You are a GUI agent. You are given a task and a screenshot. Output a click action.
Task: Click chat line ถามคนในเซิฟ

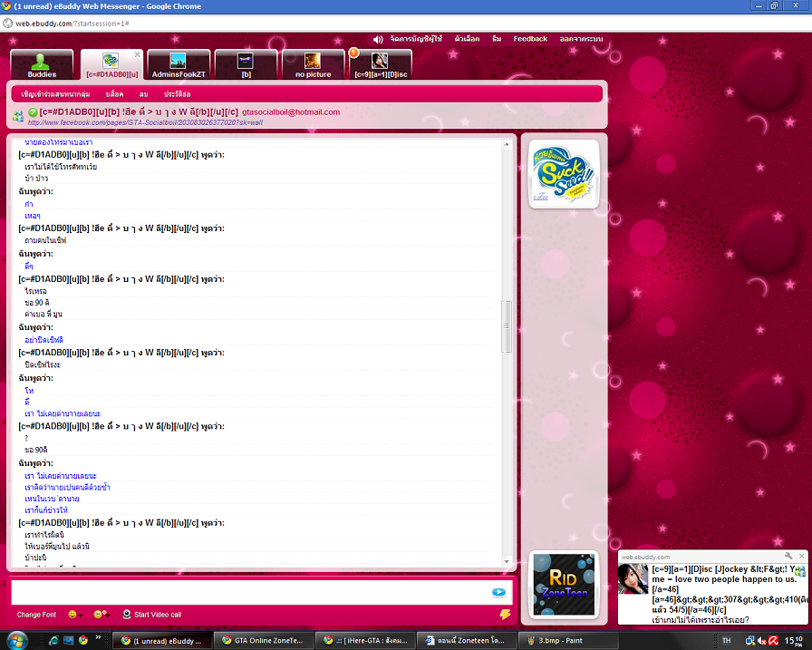pos(45,240)
